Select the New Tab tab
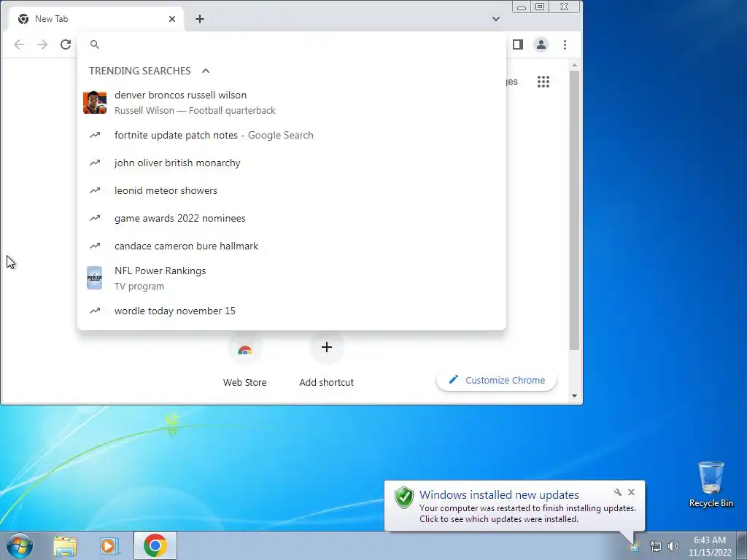This screenshot has width=747, height=560. 96,19
